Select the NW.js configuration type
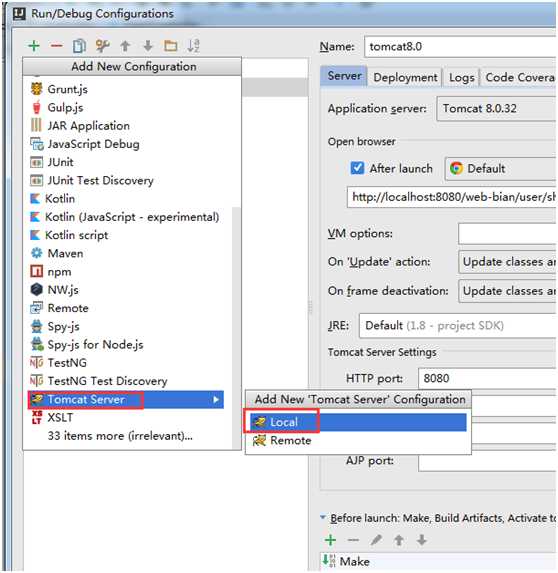558x573 pixels. 127,290
